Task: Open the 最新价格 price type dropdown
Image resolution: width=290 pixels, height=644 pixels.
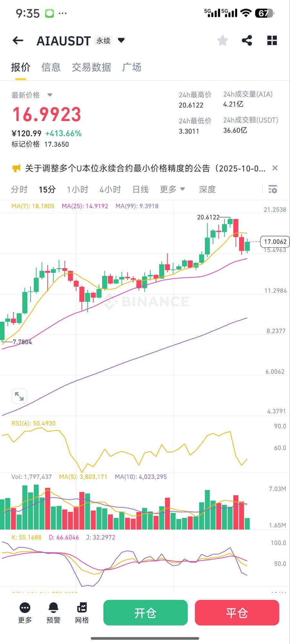Action: 50,95
